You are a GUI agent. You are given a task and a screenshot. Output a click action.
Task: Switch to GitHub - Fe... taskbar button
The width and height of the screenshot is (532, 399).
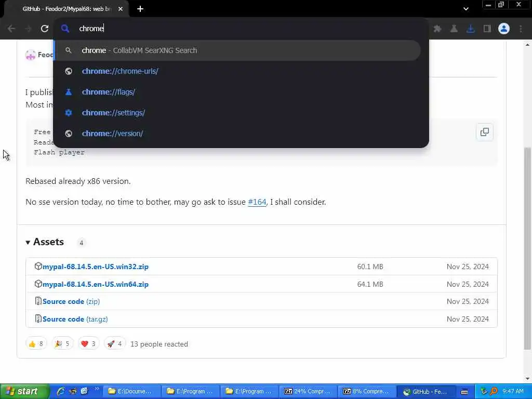(x=425, y=391)
